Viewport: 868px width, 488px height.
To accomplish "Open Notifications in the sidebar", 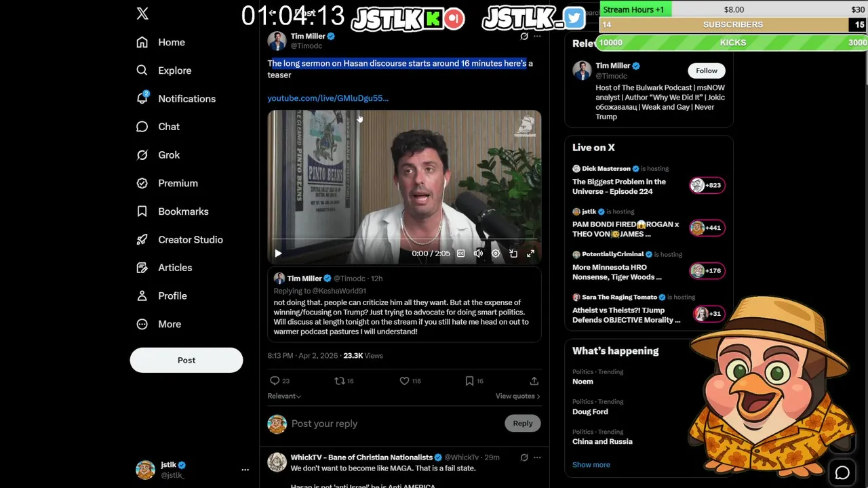I will [x=176, y=98].
